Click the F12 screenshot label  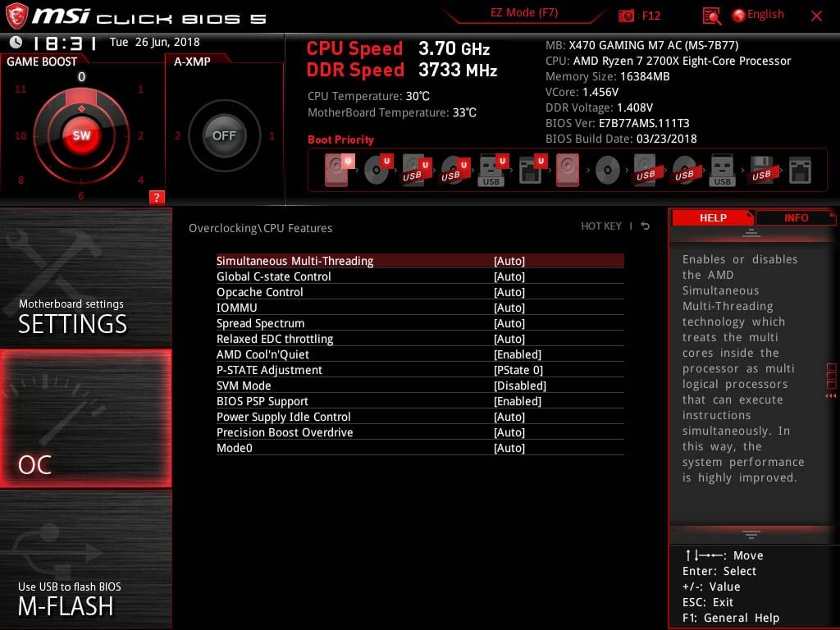click(651, 16)
